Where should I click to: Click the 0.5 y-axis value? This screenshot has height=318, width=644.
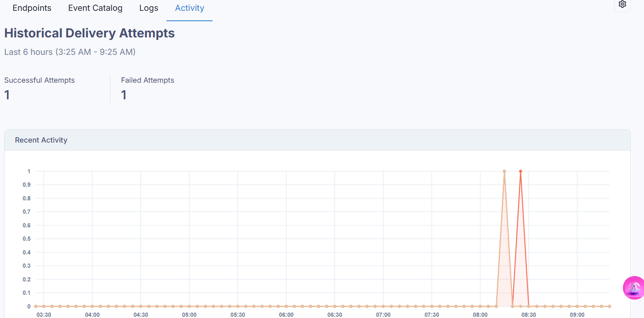[27, 239]
